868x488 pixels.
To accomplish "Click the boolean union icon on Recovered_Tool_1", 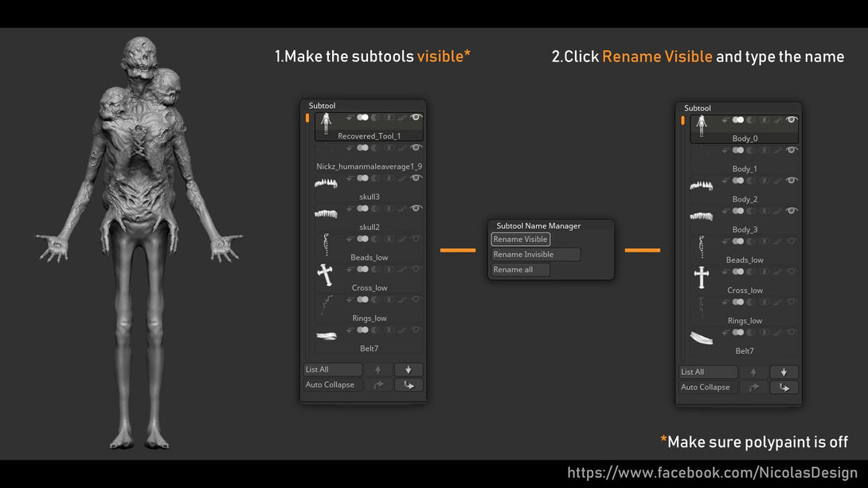I will click(362, 117).
